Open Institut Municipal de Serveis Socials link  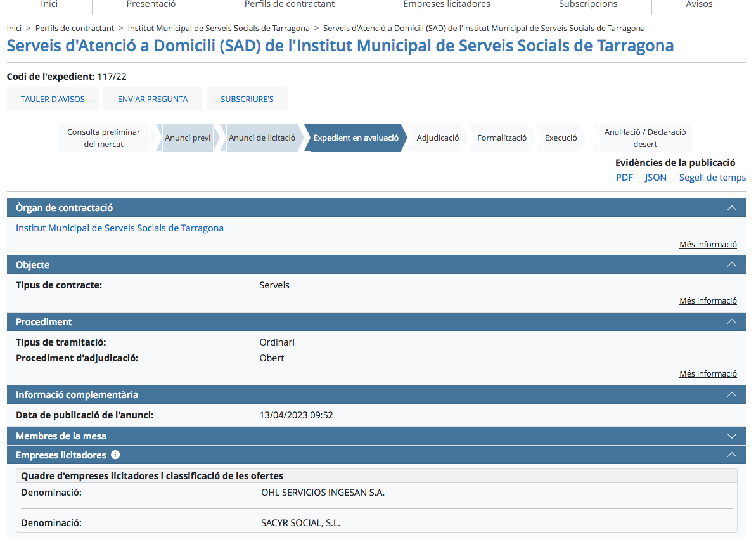coord(120,228)
